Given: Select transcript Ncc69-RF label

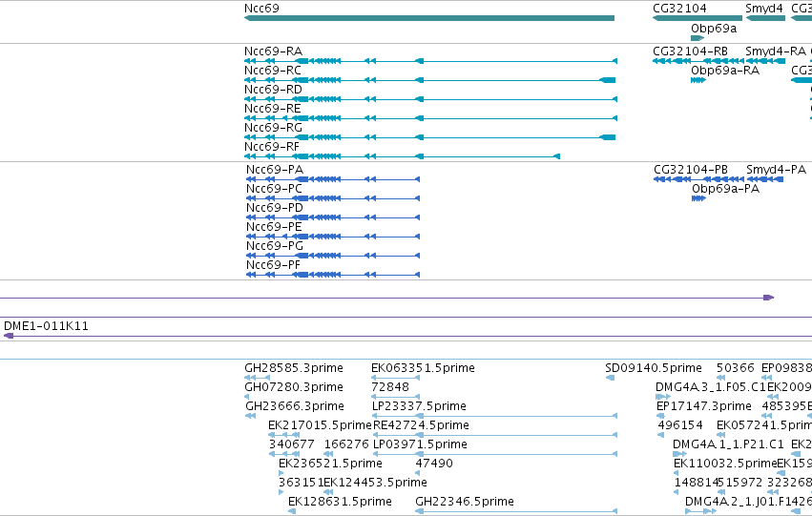Looking at the screenshot, I should pyautogui.click(x=272, y=147).
